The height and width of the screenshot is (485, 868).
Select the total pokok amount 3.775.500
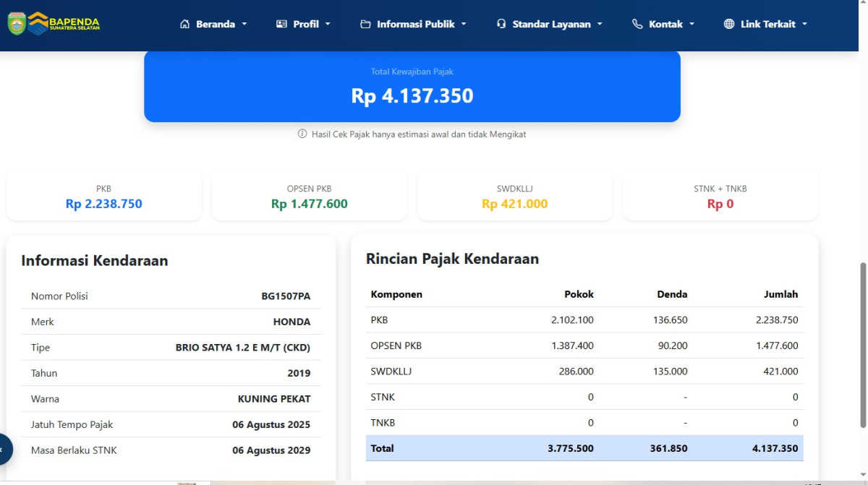pyautogui.click(x=571, y=448)
